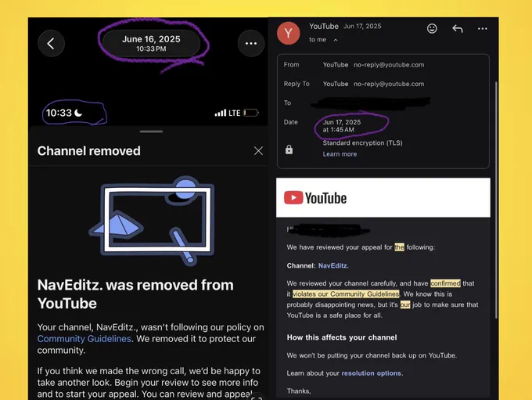
Task: Click the channel removed illustration
Action: coord(151,221)
